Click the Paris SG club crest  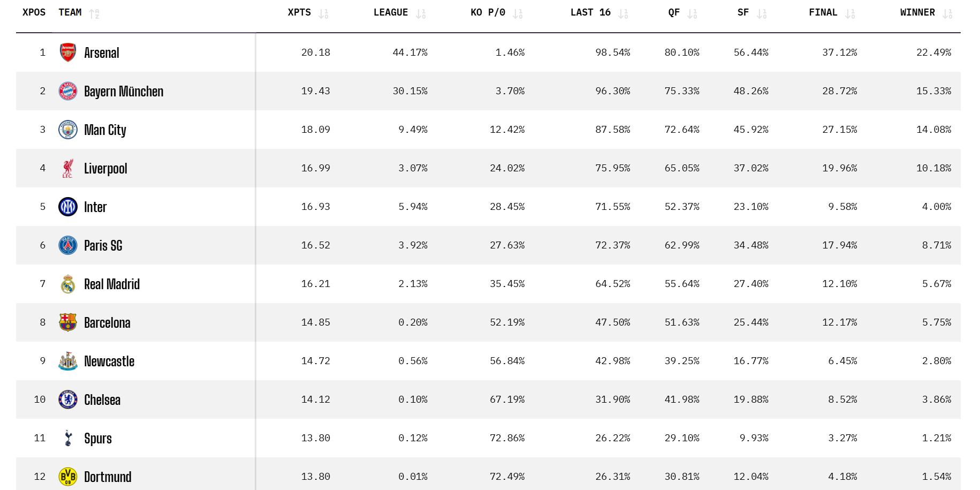point(68,245)
